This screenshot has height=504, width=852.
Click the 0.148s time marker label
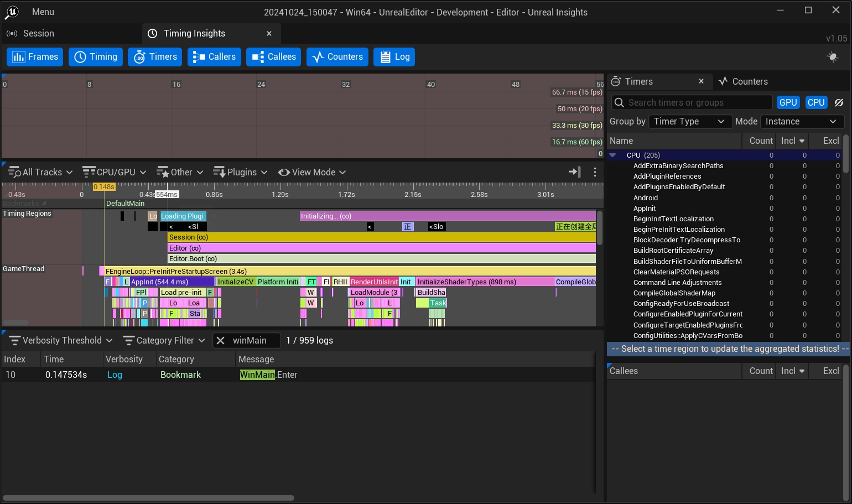(x=104, y=187)
